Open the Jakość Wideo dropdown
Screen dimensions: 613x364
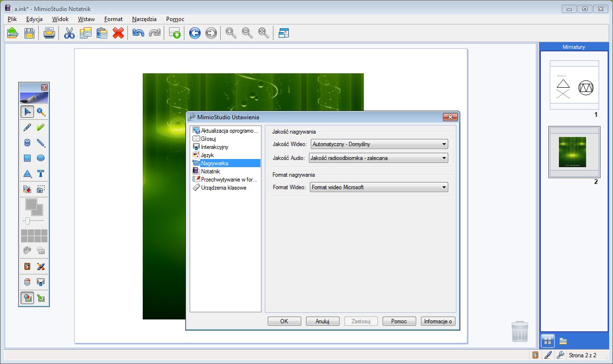tap(379, 144)
